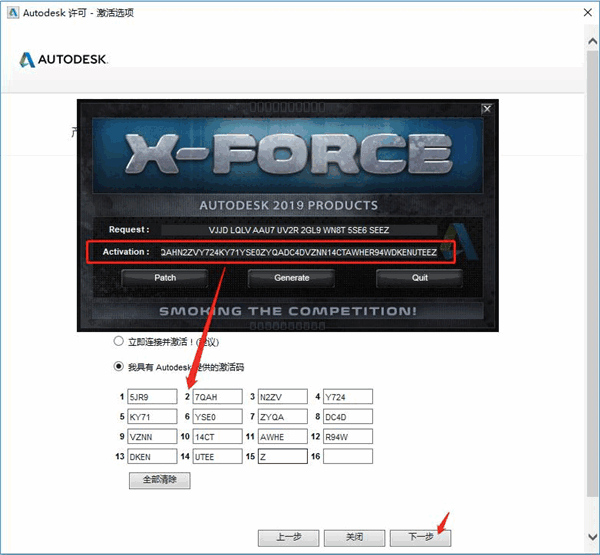
Task: Click code box 12 containing R94W
Action: pos(348,436)
